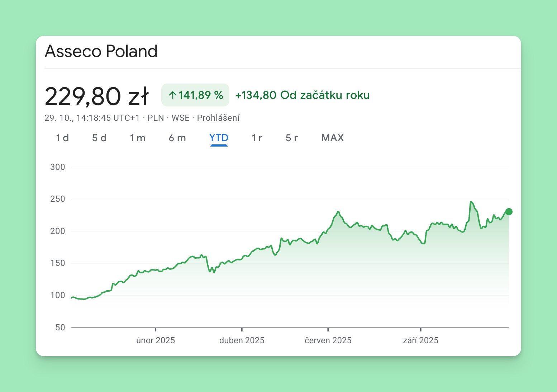
Task: Open the 6 m chart range
Action: click(x=177, y=138)
